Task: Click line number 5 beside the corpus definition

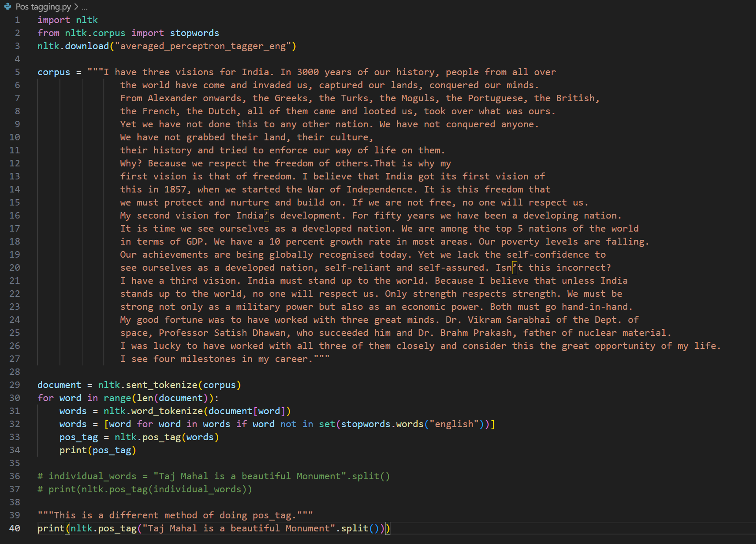Action: (17, 72)
